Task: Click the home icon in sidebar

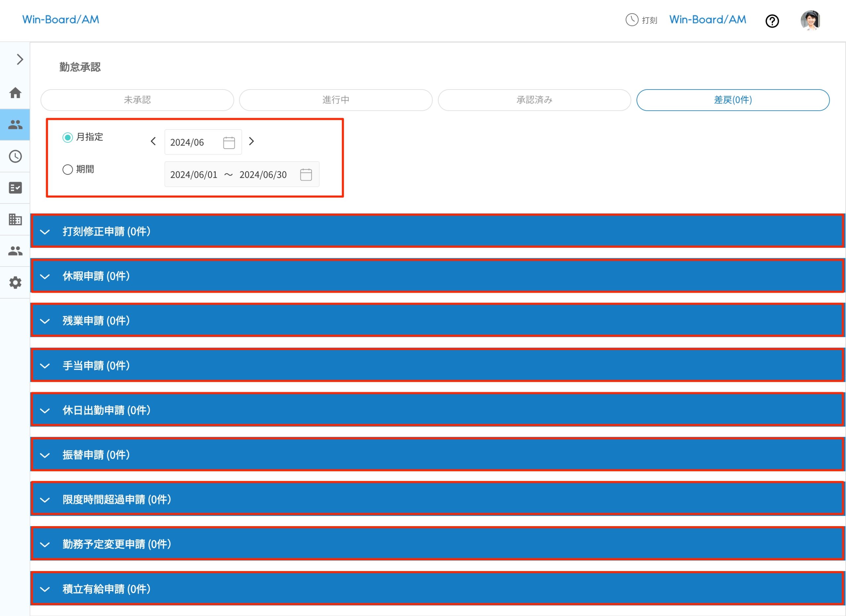Action: 15,92
